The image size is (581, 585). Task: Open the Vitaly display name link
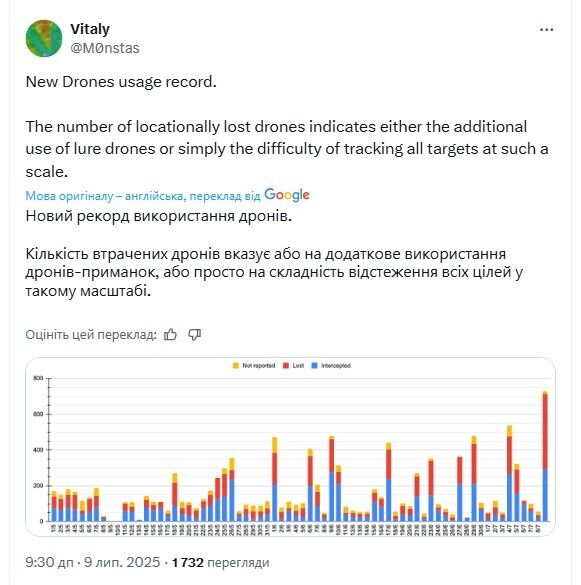pos(90,29)
